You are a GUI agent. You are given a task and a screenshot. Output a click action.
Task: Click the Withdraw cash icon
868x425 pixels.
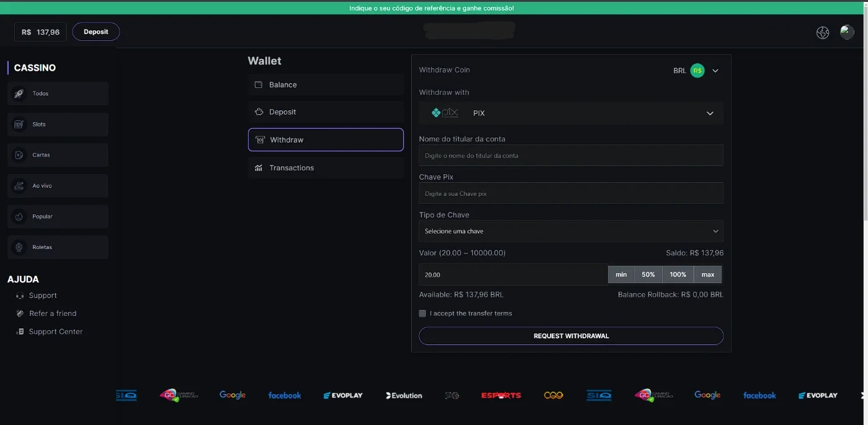pos(260,140)
